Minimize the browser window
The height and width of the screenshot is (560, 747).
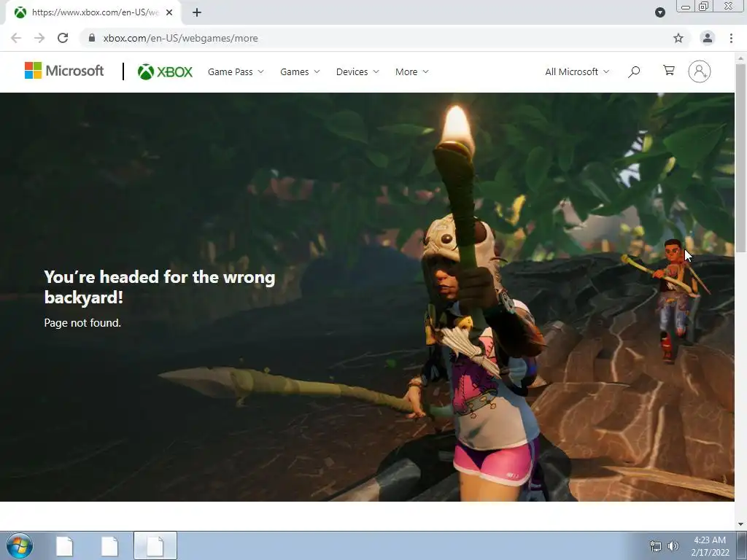click(x=686, y=6)
